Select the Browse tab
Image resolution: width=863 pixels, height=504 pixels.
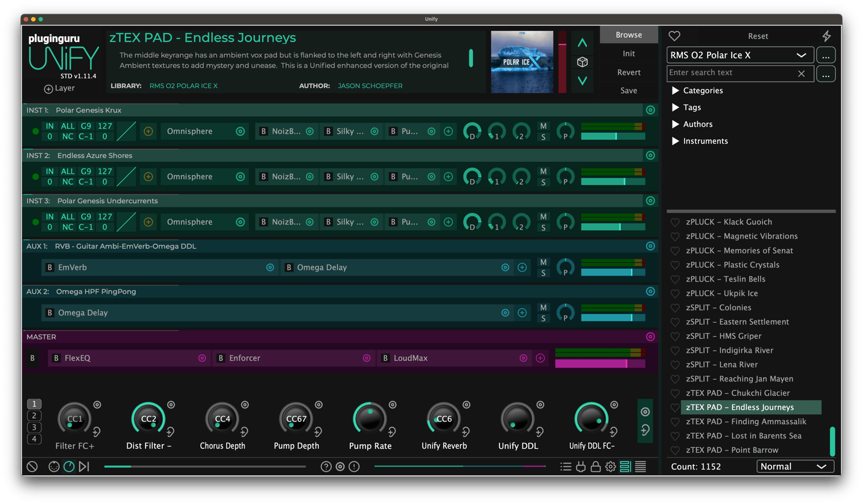pos(629,35)
